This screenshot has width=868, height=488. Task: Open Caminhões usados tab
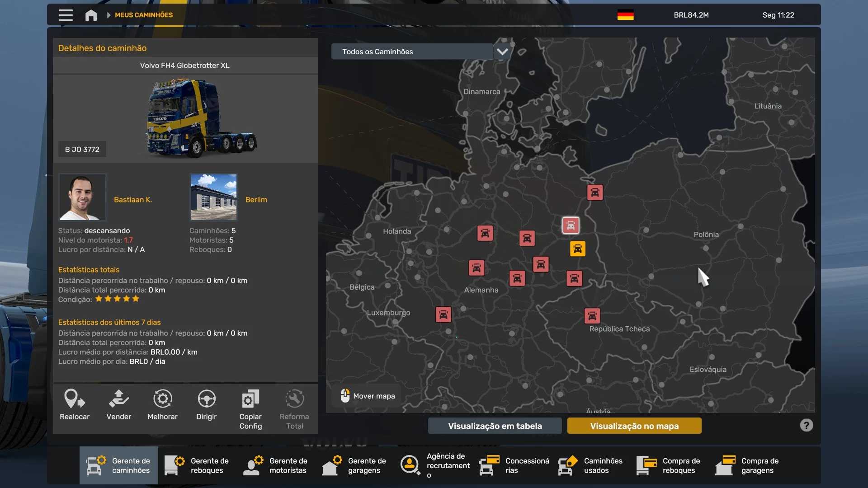point(591,465)
